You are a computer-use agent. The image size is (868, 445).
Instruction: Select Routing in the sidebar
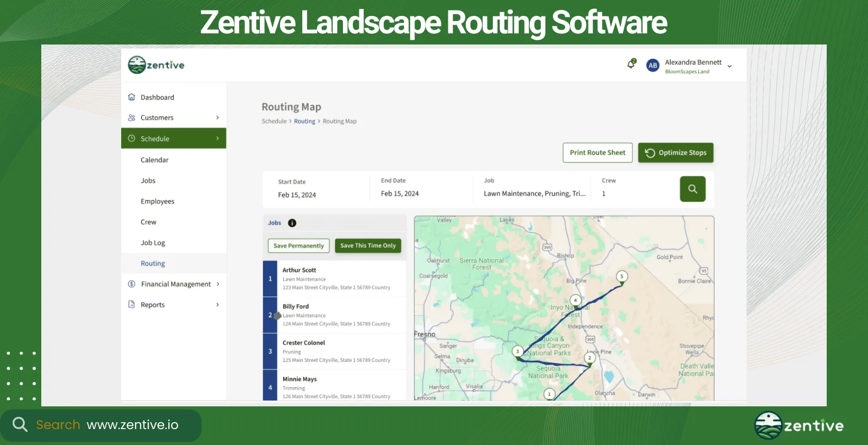tap(153, 263)
